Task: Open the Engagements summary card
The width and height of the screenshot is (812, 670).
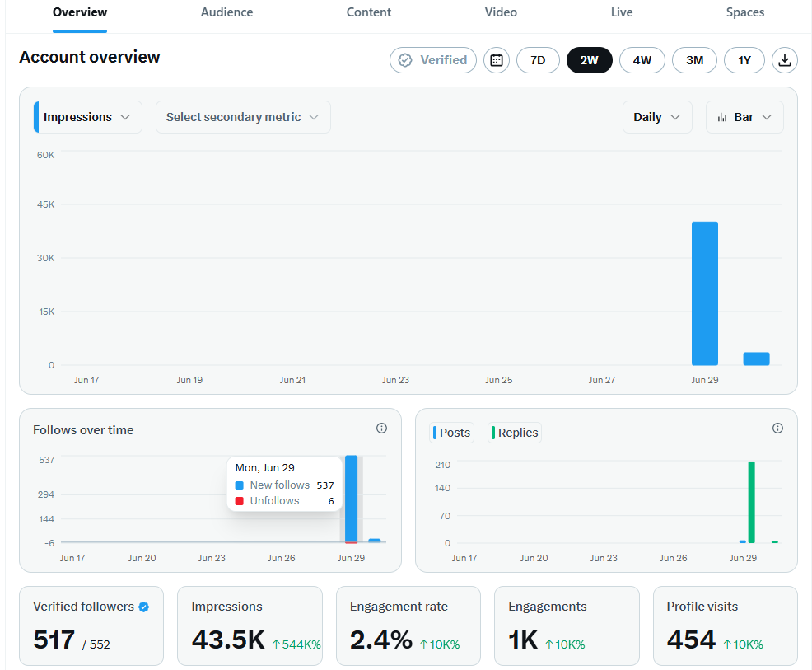Action: coord(567,626)
